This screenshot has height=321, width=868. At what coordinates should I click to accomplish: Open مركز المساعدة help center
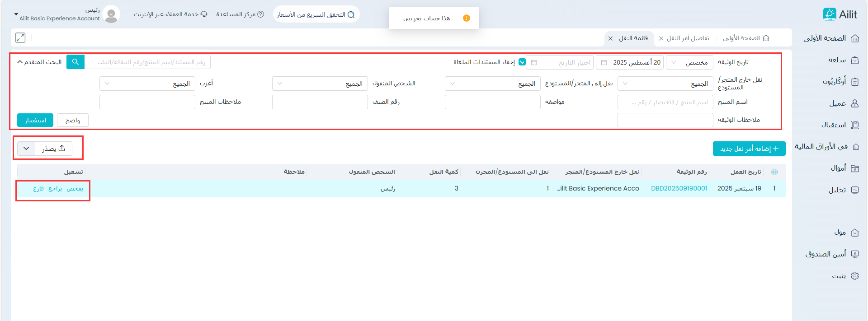coord(240,14)
